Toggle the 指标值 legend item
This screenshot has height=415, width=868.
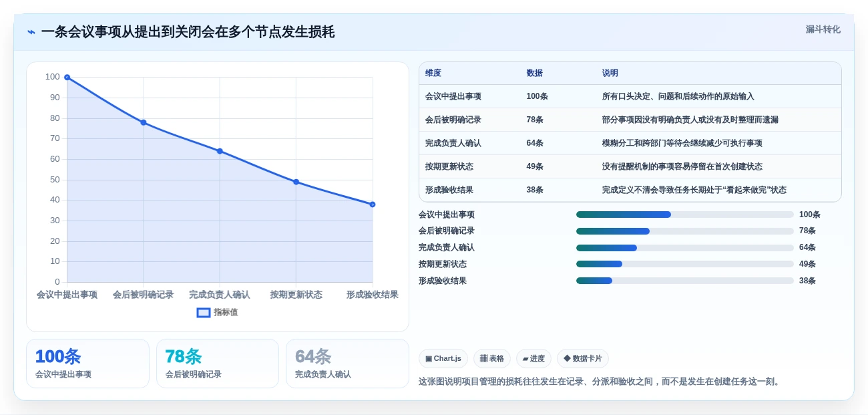click(x=217, y=312)
